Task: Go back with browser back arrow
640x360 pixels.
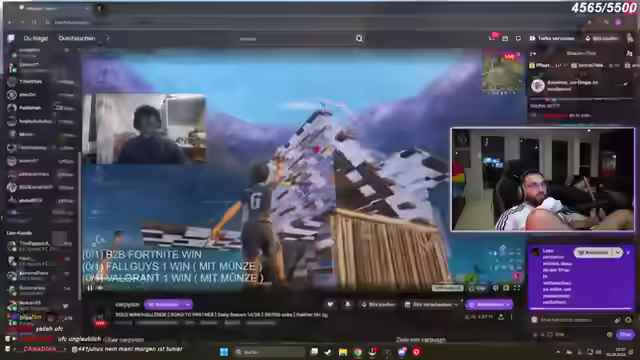Action: coord(10,22)
